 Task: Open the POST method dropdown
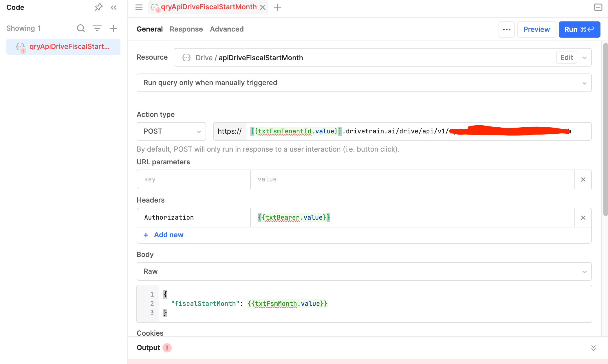[x=171, y=131]
